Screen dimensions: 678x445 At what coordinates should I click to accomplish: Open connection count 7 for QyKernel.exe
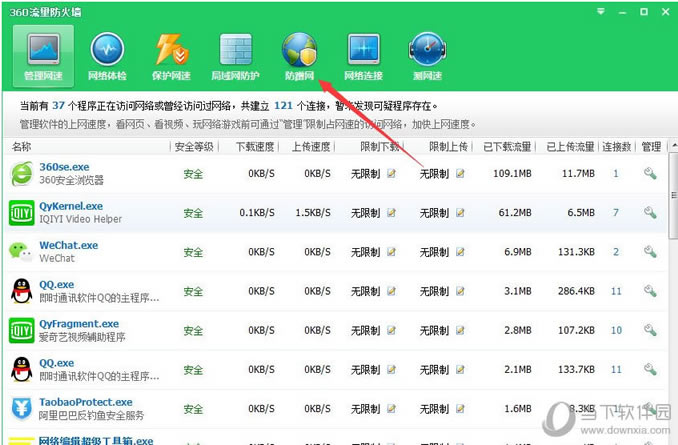point(616,213)
